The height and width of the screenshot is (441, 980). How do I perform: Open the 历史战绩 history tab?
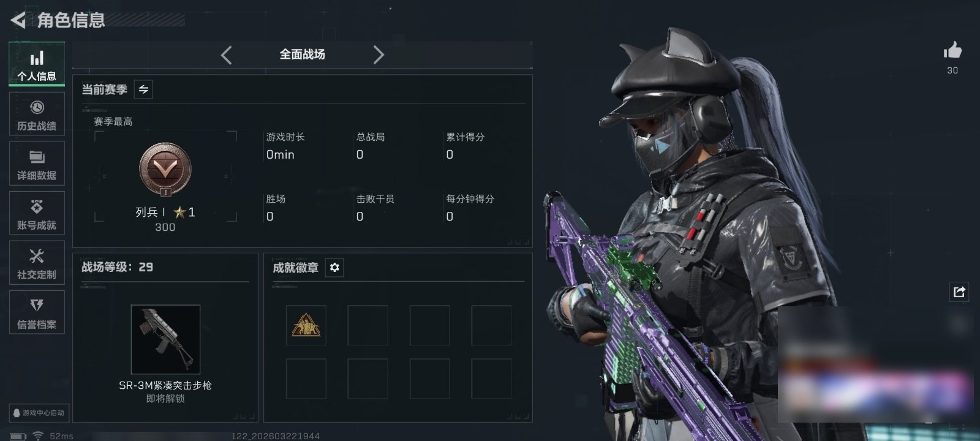(37, 114)
